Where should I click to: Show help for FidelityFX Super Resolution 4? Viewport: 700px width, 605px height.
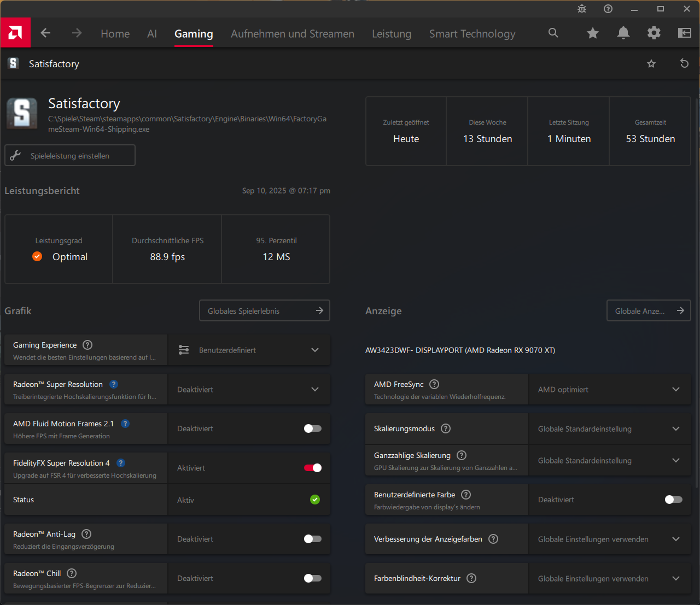pos(121,463)
